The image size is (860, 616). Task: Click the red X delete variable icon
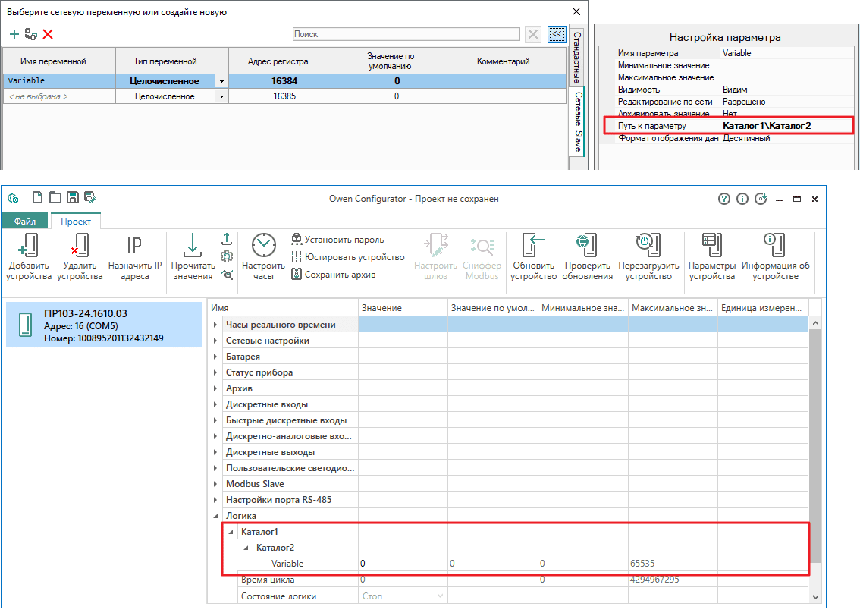(x=48, y=34)
